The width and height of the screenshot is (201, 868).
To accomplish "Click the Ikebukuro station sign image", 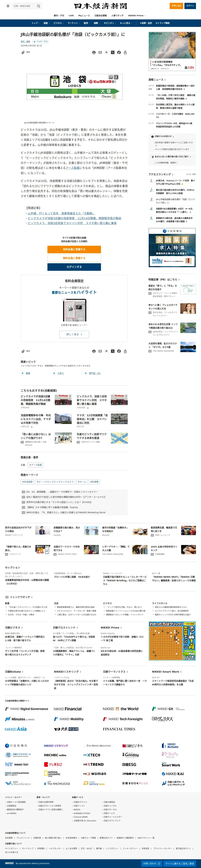I will click(75, 87).
